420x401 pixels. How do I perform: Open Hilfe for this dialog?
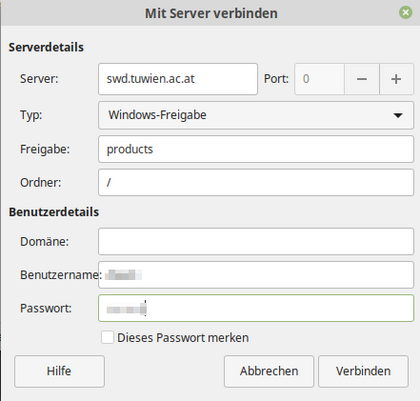[59, 371]
